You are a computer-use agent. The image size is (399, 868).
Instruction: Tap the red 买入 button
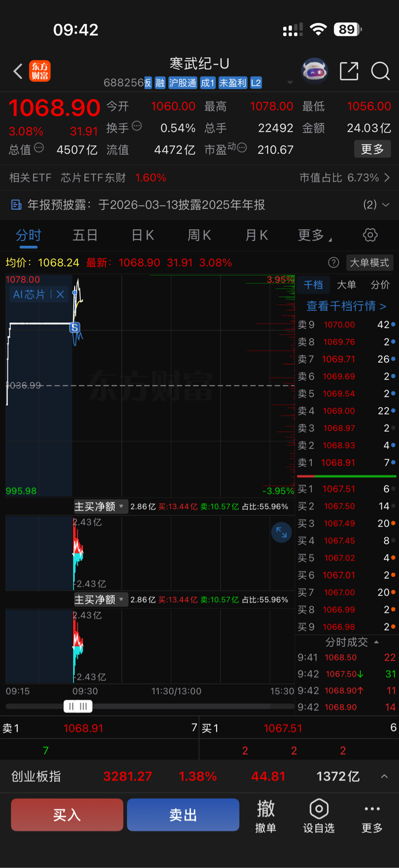pos(67,814)
